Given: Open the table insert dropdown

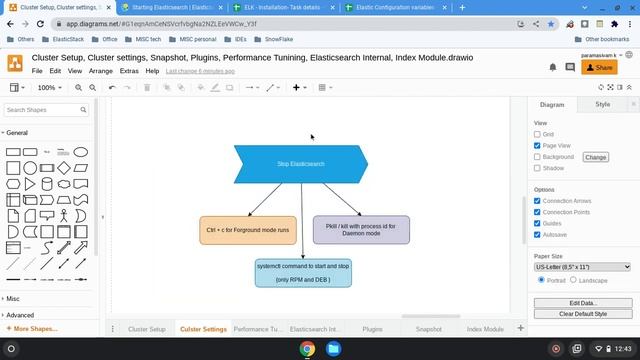Looking at the screenshot, I should pyautogui.click(x=325, y=88).
